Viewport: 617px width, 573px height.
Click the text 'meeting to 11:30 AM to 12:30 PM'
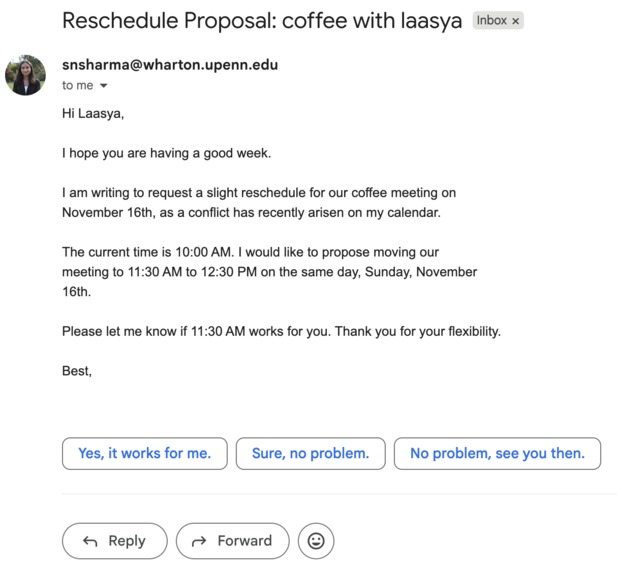click(x=159, y=272)
